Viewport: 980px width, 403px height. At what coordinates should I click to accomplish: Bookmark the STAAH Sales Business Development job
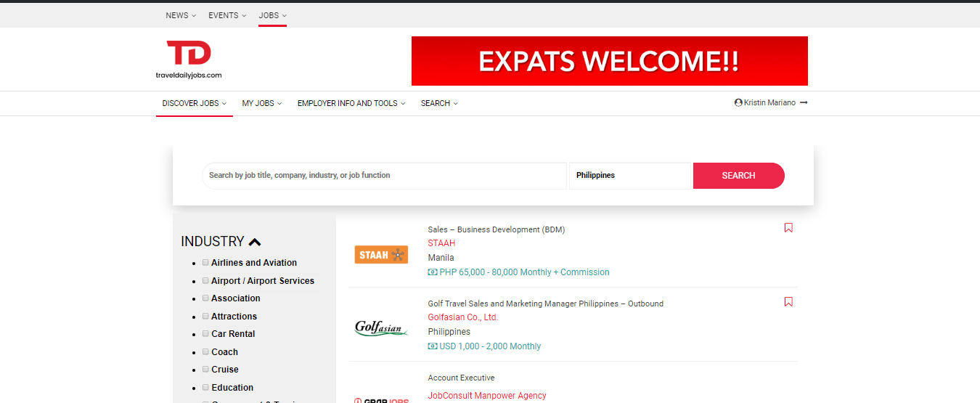click(788, 228)
